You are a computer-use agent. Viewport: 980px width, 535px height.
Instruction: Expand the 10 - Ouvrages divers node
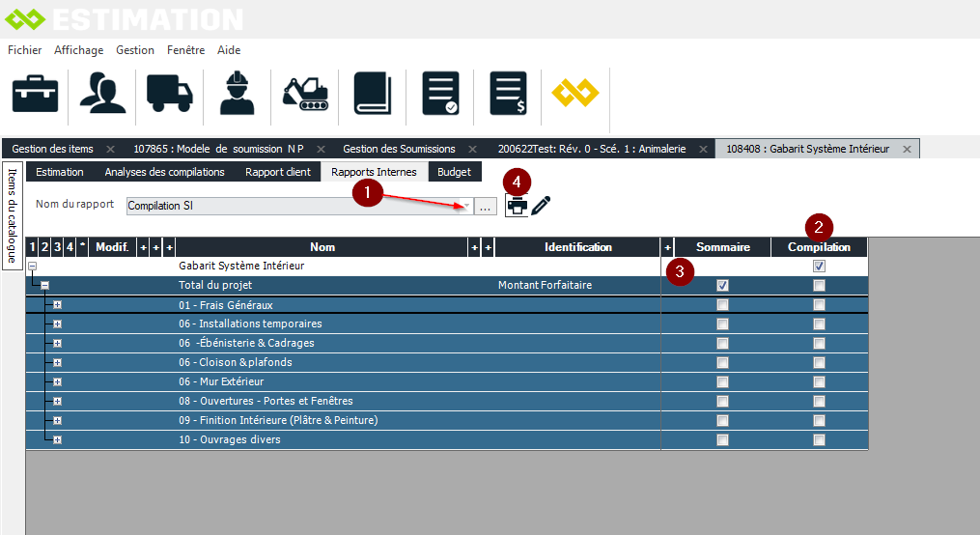[x=57, y=439]
